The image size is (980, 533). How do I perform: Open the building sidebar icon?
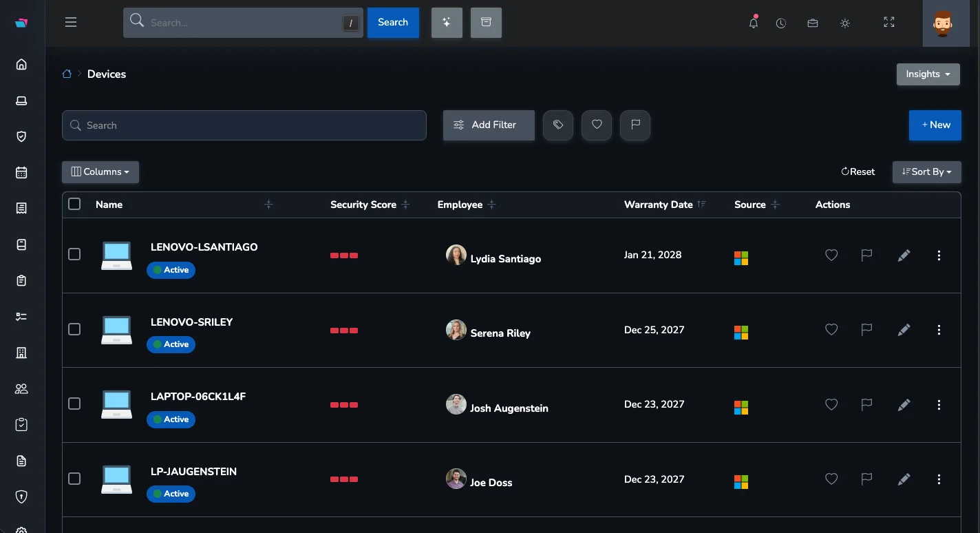tap(21, 353)
